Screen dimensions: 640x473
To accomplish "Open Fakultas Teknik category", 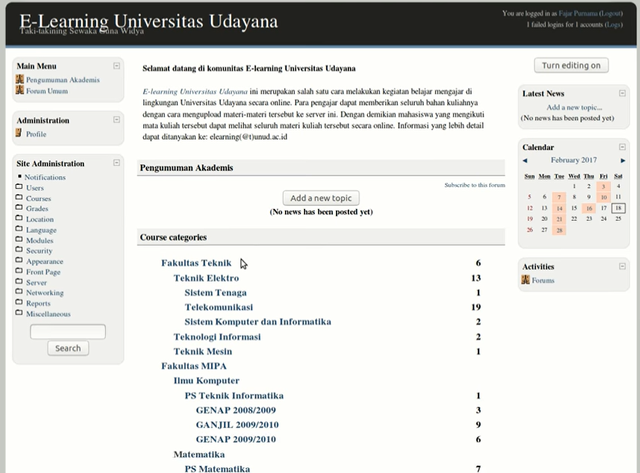I will click(196, 263).
